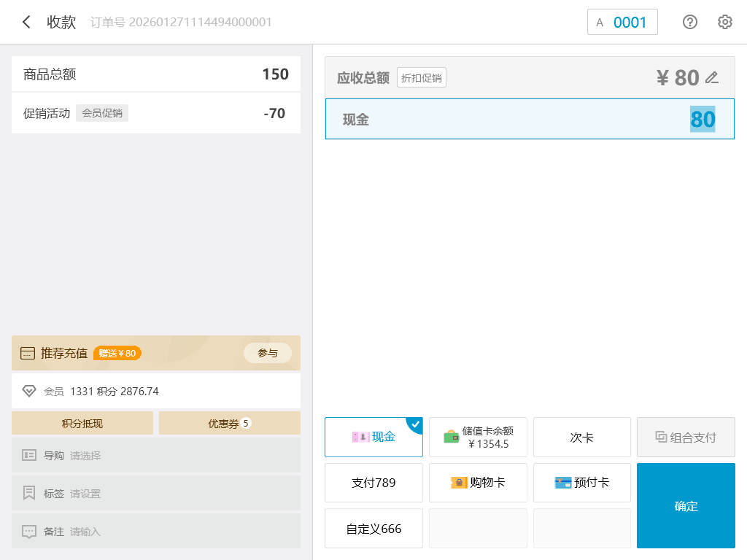Select 现金 cash payment method
This screenshot has height=560, width=747.
373,437
